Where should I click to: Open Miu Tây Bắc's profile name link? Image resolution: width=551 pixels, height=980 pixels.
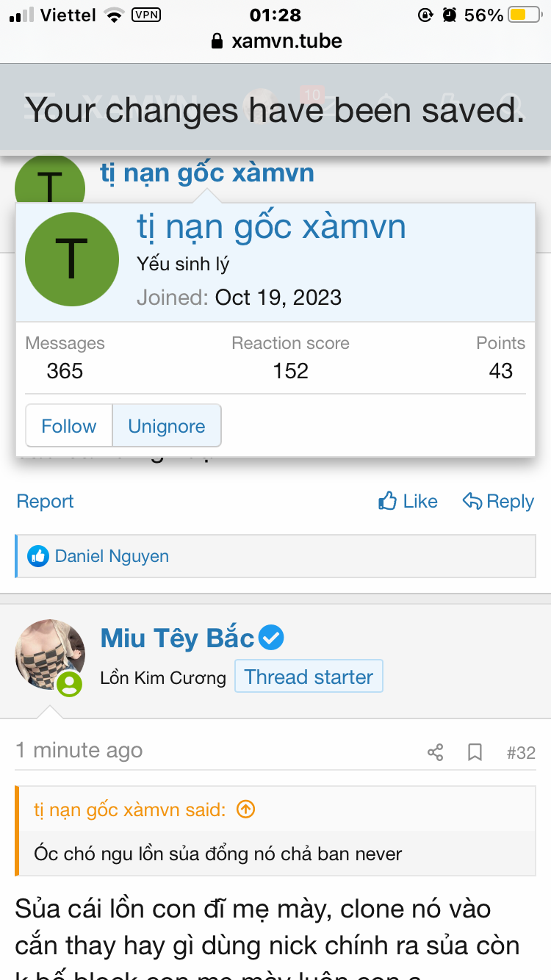(178, 638)
